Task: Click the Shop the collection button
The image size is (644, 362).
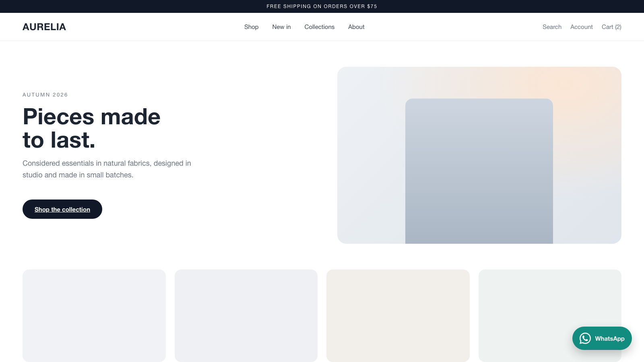Action: click(62, 209)
